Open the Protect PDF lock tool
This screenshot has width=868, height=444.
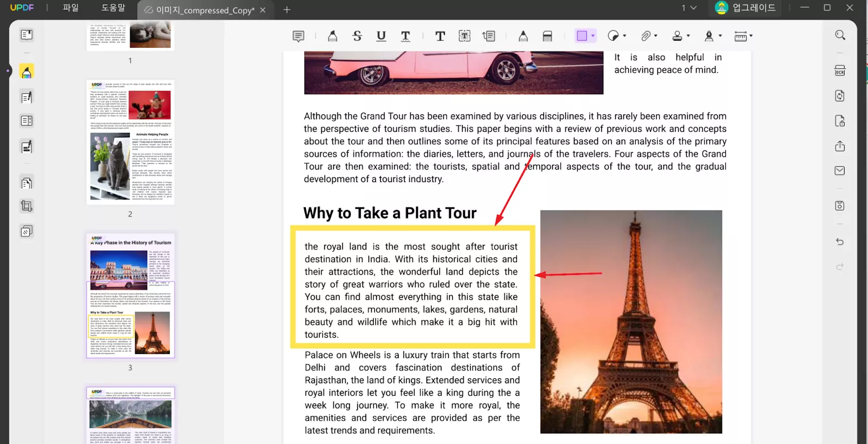[840, 121]
